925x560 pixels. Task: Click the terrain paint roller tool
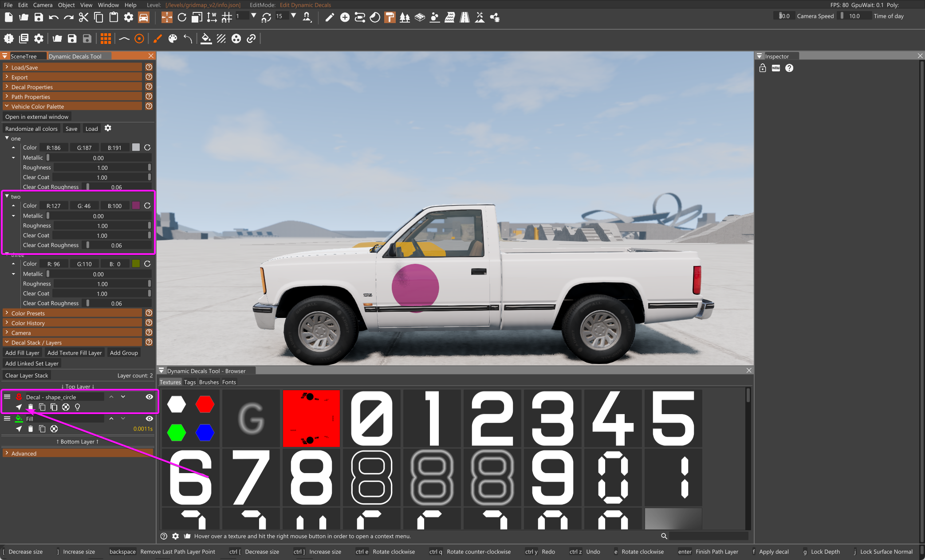point(390,17)
